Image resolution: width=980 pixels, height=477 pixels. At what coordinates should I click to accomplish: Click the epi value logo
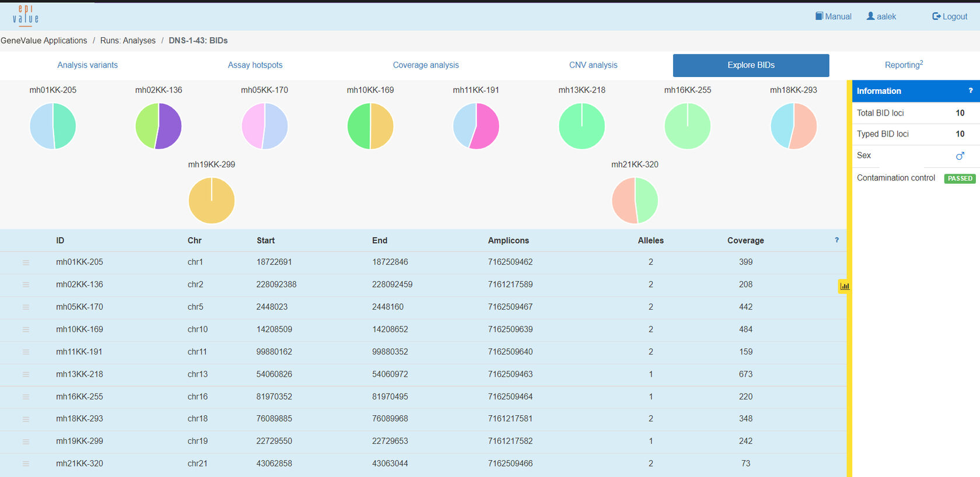(x=26, y=16)
